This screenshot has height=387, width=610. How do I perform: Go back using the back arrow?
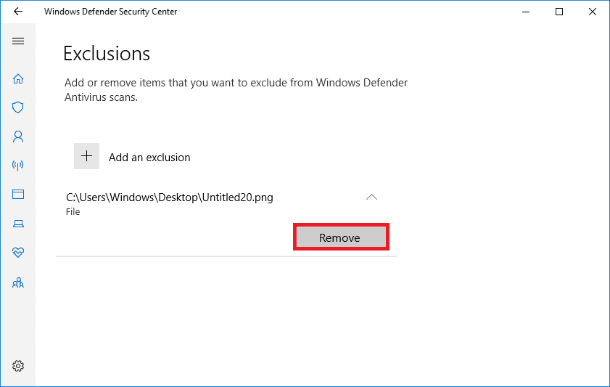(x=18, y=11)
